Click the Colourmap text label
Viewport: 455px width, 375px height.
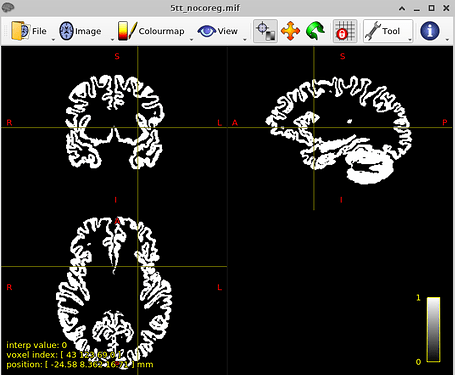click(x=161, y=31)
